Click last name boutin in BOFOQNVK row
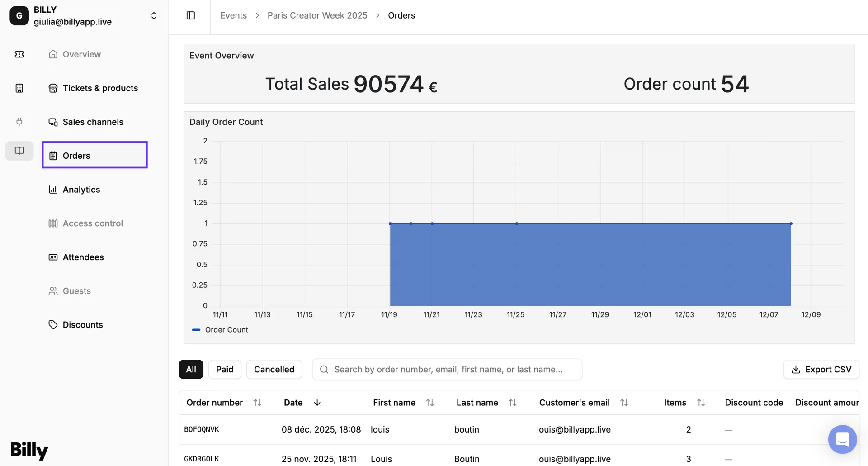The image size is (868, 466). point(467,429)
